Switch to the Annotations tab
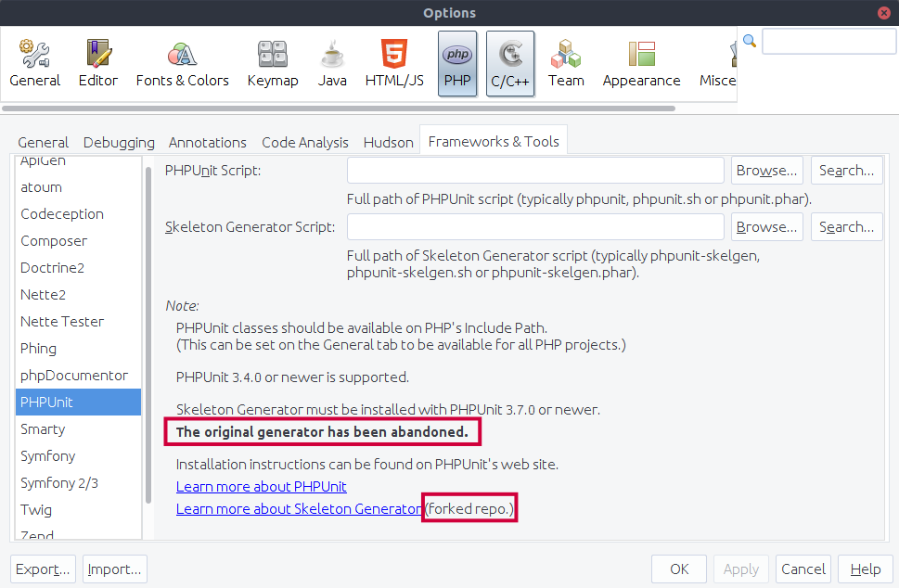899x588 pixels. pos(208,142)
